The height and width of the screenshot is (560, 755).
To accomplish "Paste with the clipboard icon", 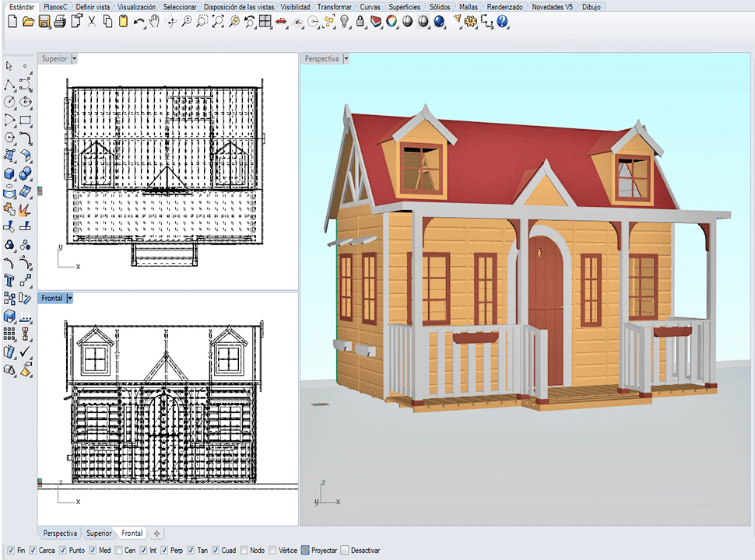I will [123, 21].
